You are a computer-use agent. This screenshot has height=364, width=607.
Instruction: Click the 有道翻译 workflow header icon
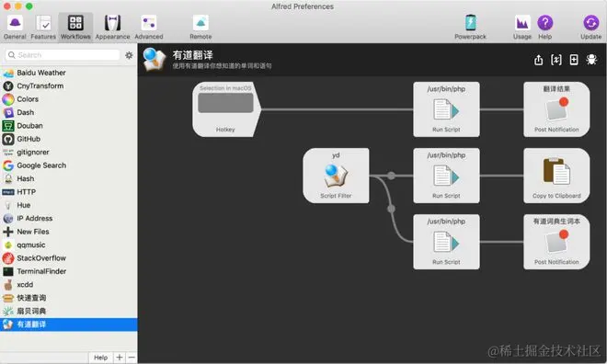tap(155, 60)
